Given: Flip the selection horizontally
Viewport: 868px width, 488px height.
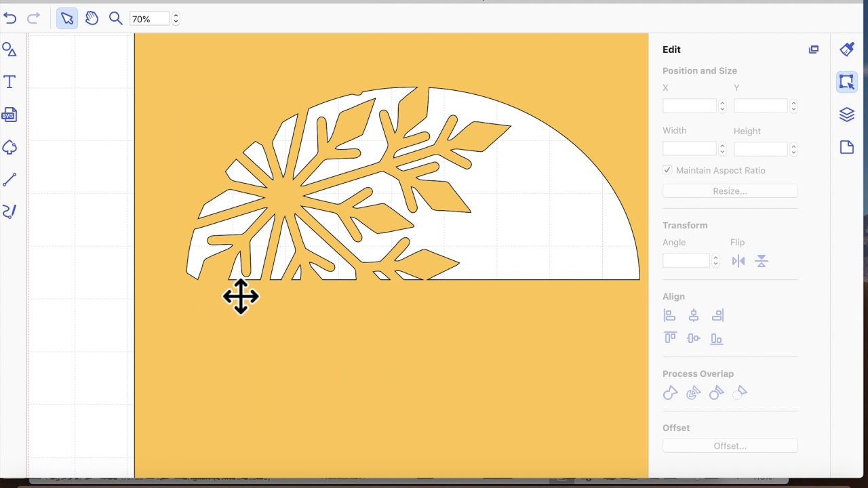Looking at the screenshot, I should coord(738,261).
